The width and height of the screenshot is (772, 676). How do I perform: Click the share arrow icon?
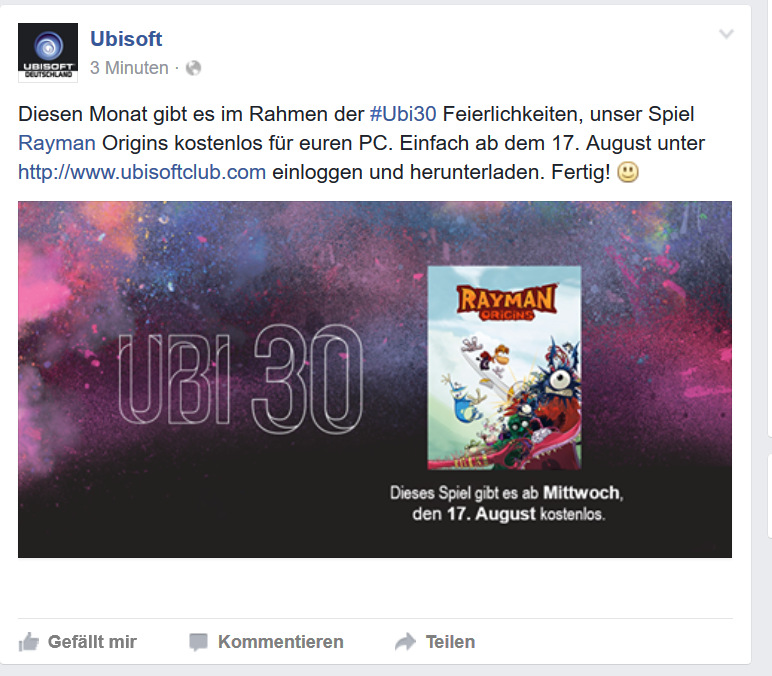(x=405, y=642)
